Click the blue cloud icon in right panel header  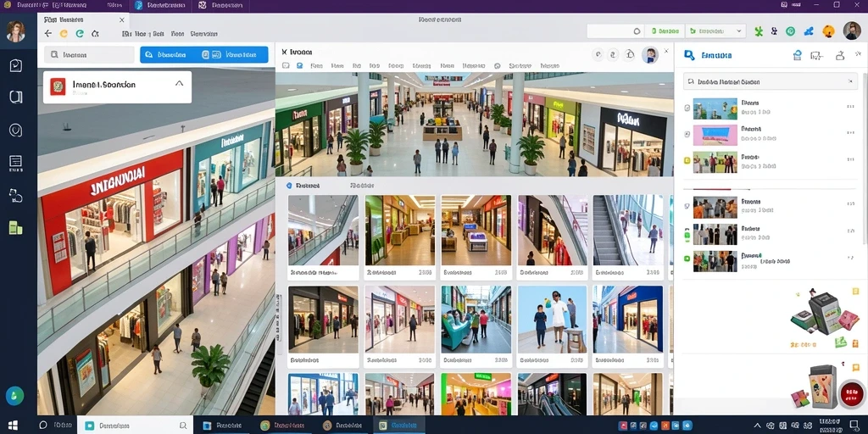tap(797, 55)
